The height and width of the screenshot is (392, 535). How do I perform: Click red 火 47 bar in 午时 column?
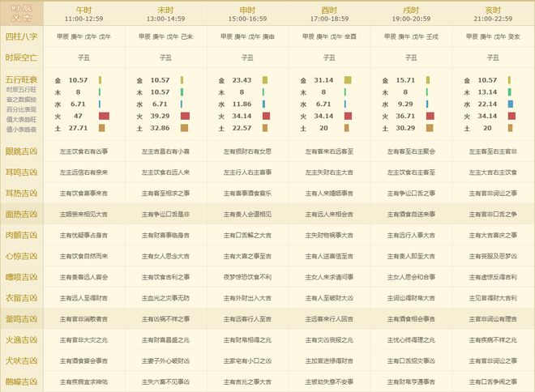(x=104, y=117)
